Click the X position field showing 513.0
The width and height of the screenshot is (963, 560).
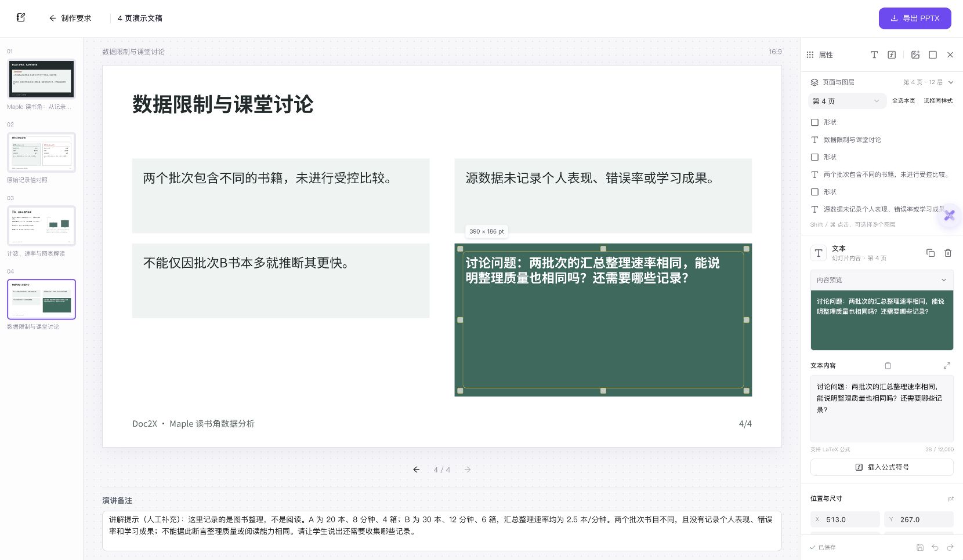coord(845,519)
